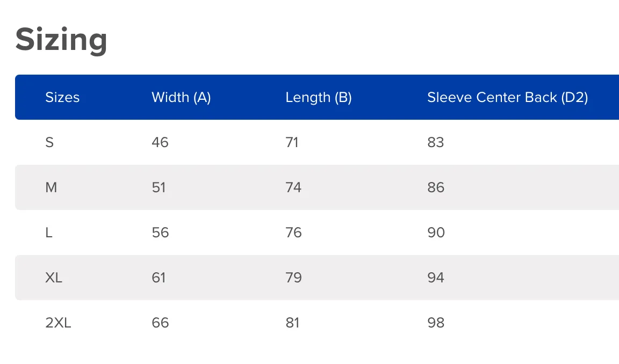619x364 pixels.
Task: Select the Sizes column header
Action: coord(62,97)
